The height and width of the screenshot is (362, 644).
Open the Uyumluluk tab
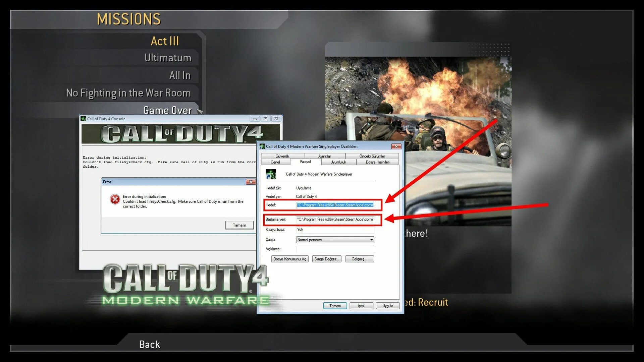click(x=338, y=162)
